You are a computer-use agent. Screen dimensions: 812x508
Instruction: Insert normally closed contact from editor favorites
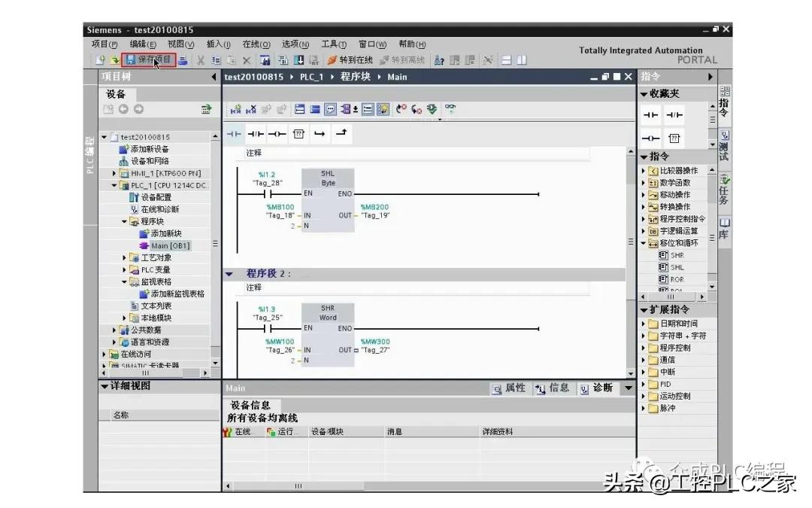coord(256,134)
